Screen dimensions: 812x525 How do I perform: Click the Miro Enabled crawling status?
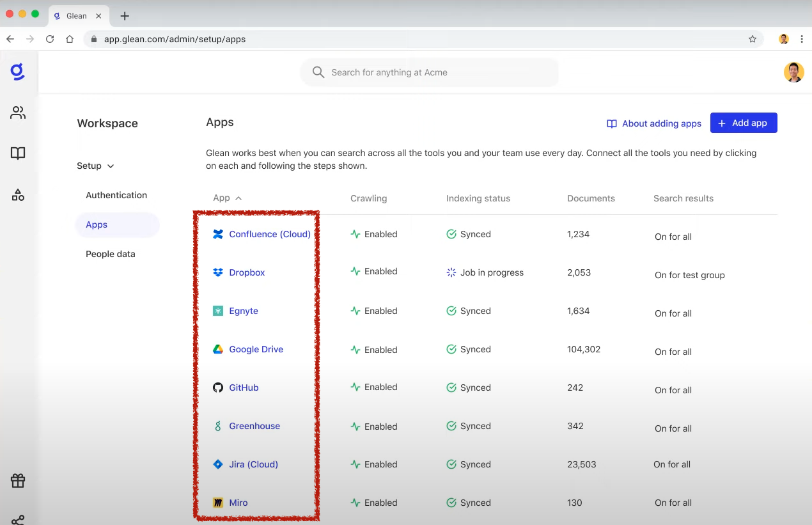(x=381, y=503)
